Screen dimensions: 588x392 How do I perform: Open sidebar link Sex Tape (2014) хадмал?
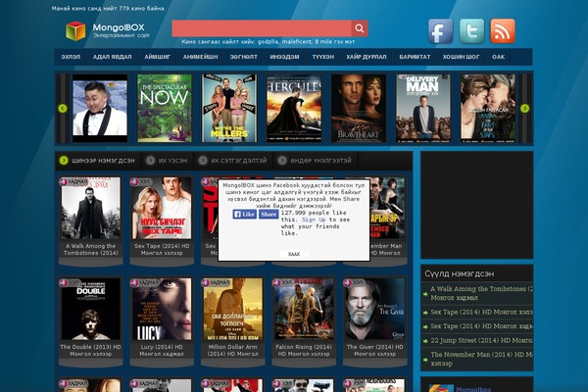481,326
